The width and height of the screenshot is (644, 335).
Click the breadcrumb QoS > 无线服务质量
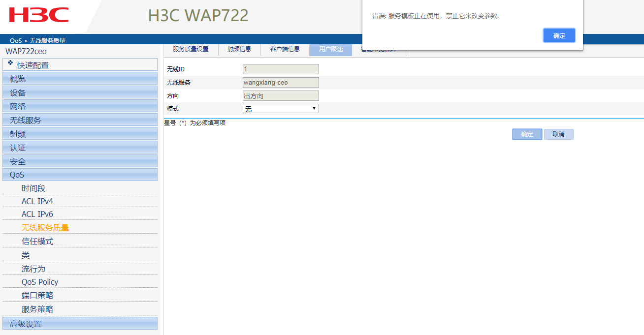coord(37,40)
